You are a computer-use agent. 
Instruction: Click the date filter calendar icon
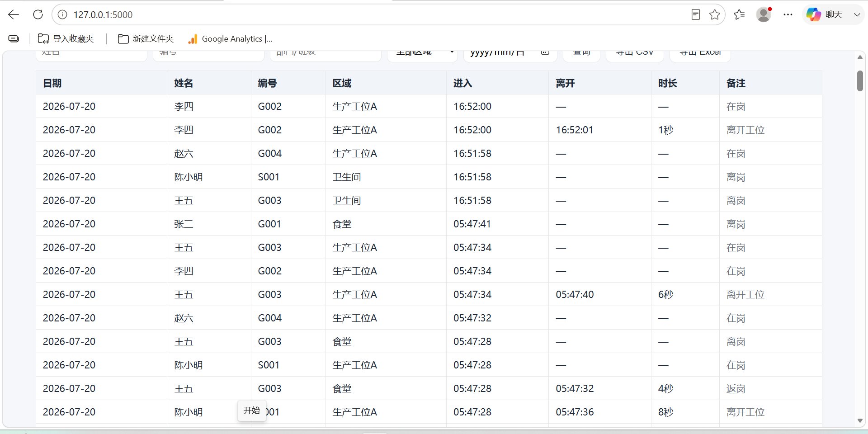545,52
